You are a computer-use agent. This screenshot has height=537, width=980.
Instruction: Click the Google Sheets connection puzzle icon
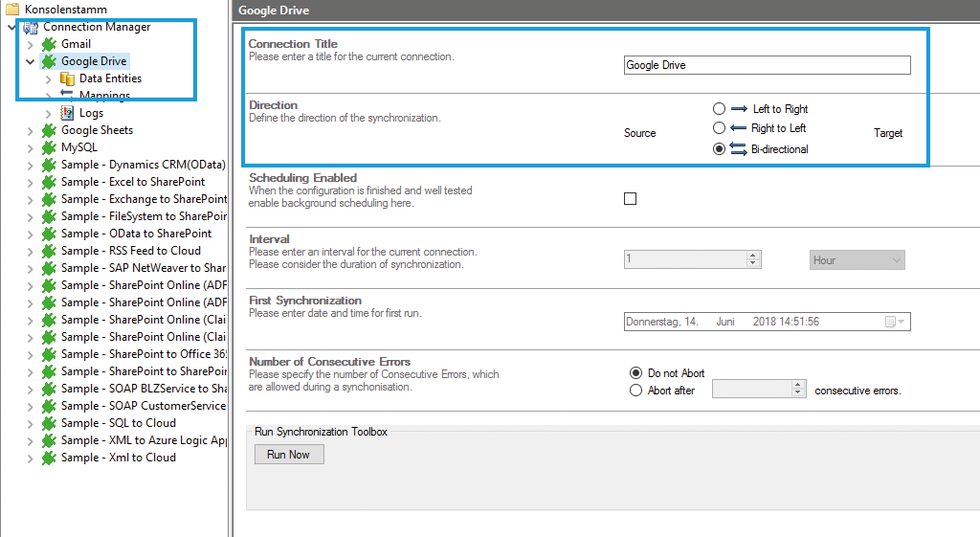[49, 130]
